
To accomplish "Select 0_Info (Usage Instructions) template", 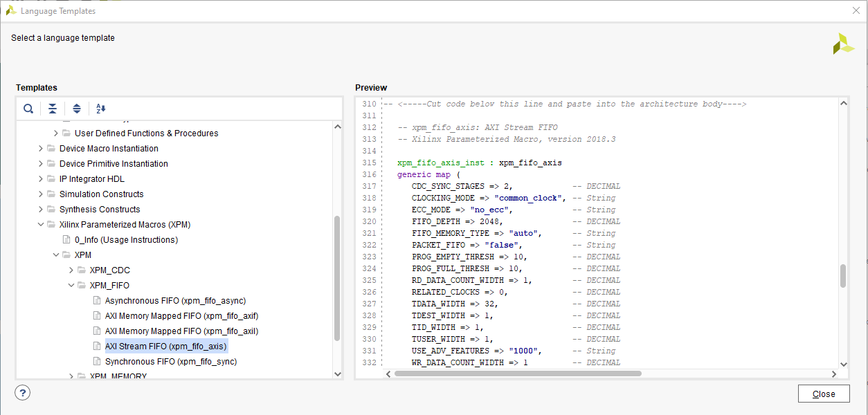I will (127, 240).
